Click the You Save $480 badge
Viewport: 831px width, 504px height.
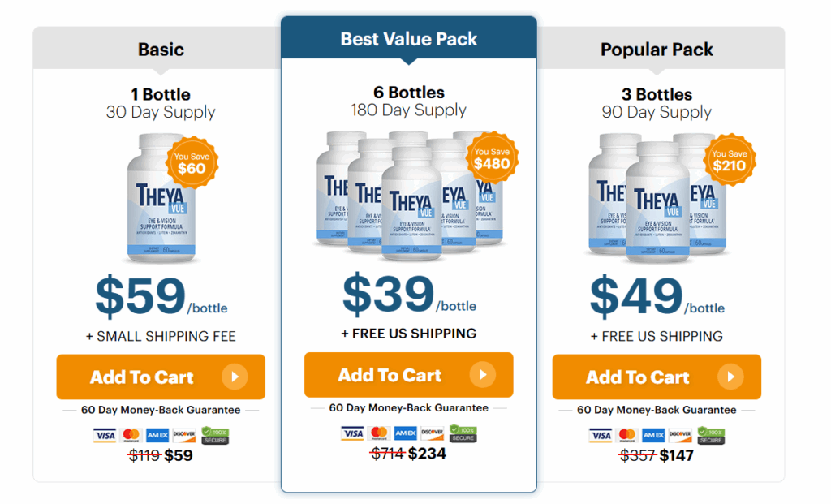(x=492, y=158)
